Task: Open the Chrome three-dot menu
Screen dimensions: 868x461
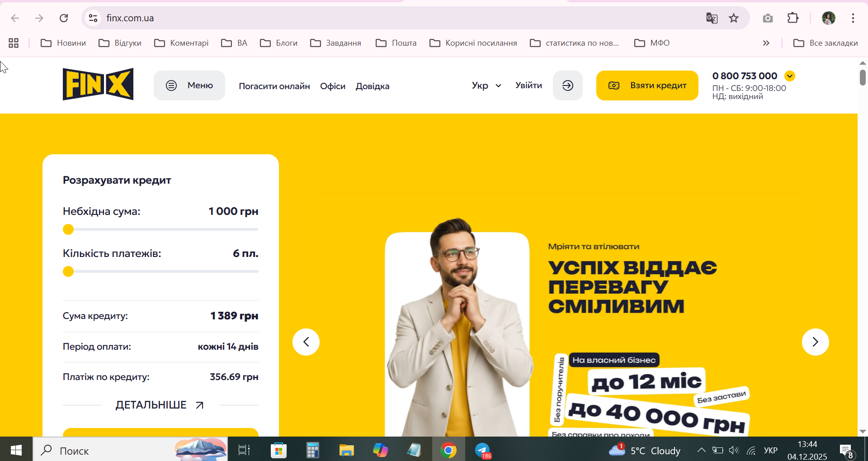Action: click(x=853, y=18)
